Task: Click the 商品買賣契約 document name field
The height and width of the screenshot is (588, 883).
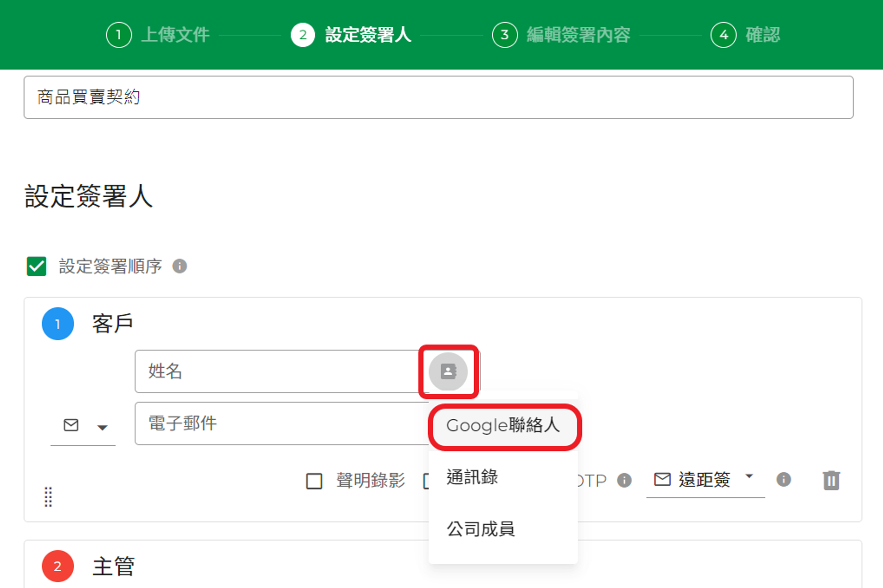Action: coord(438,97)
